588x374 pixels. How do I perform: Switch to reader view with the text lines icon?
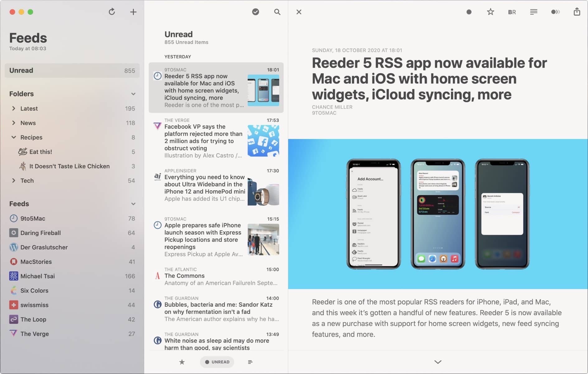tap(534, 12)
